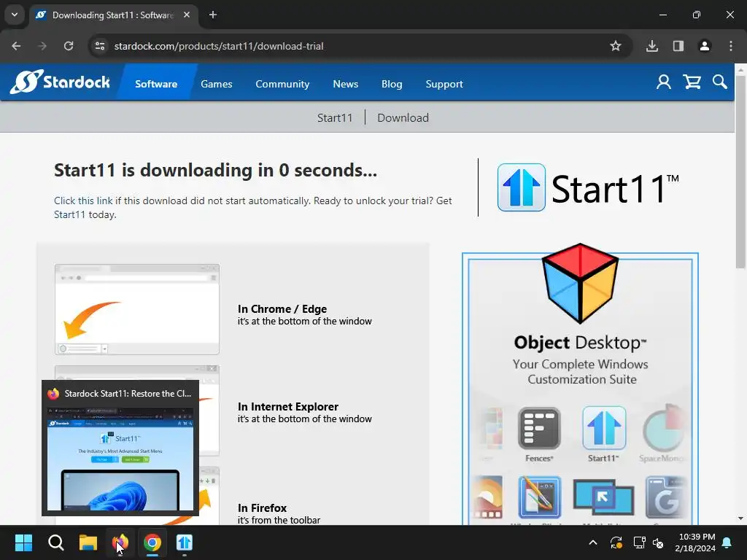Open the Stardock account profile icon
The image size is (747, 560).
[x=664, y=82]
